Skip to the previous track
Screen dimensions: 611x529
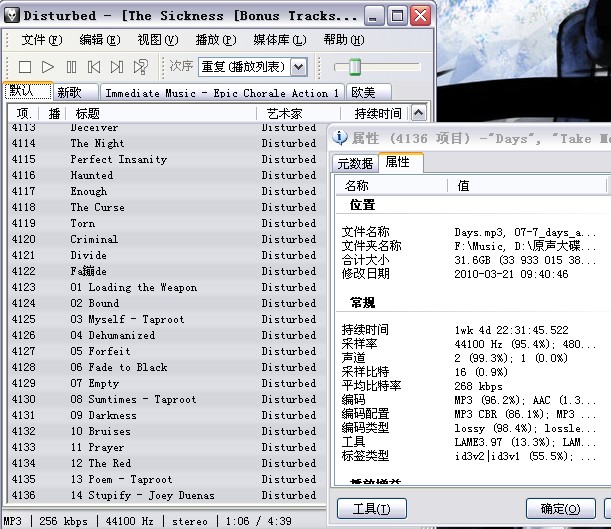pyautogui.click(x=94, y=67)
